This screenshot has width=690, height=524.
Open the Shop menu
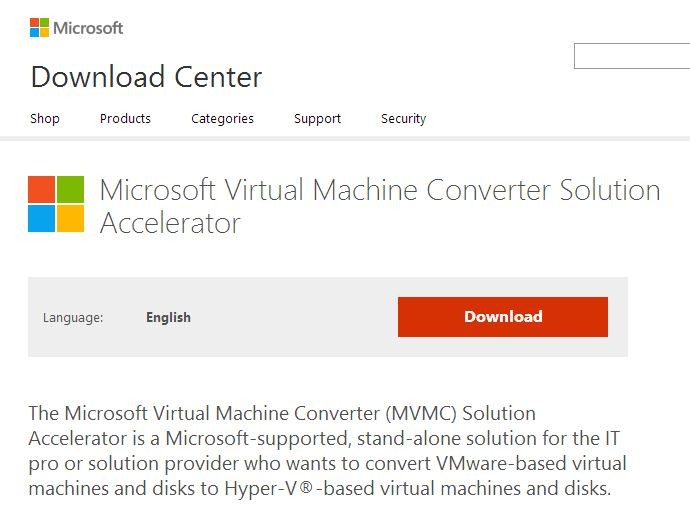click(x=45, y=118)
